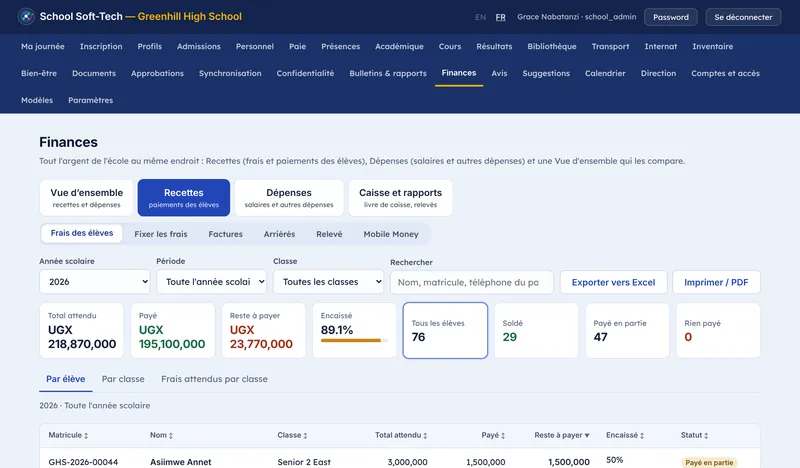Switch to Dépenses tab
The width and height of the screenshot is (800, 468).
(x=289, y=198)
